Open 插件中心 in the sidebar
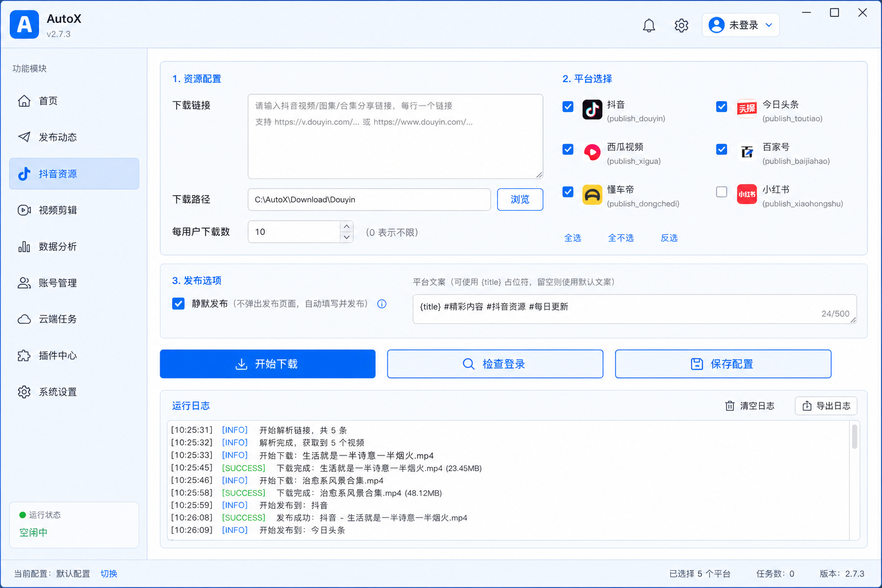 74,355
